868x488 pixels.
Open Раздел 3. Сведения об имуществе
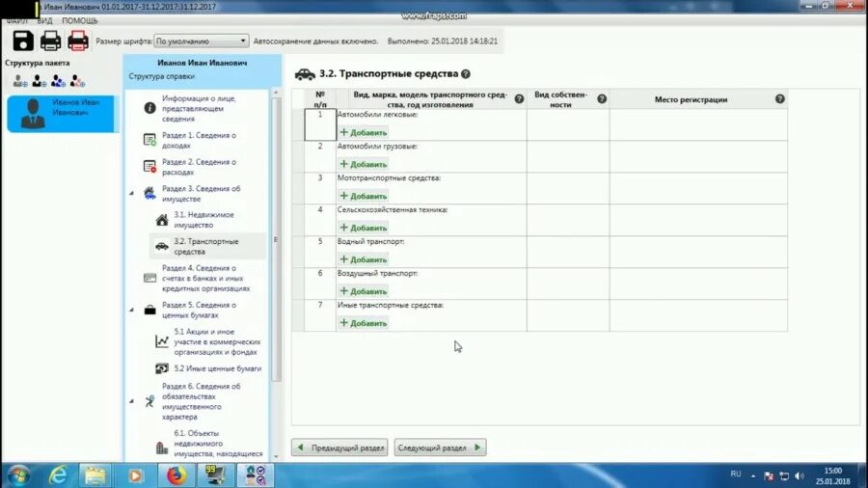tap(201, 193)
